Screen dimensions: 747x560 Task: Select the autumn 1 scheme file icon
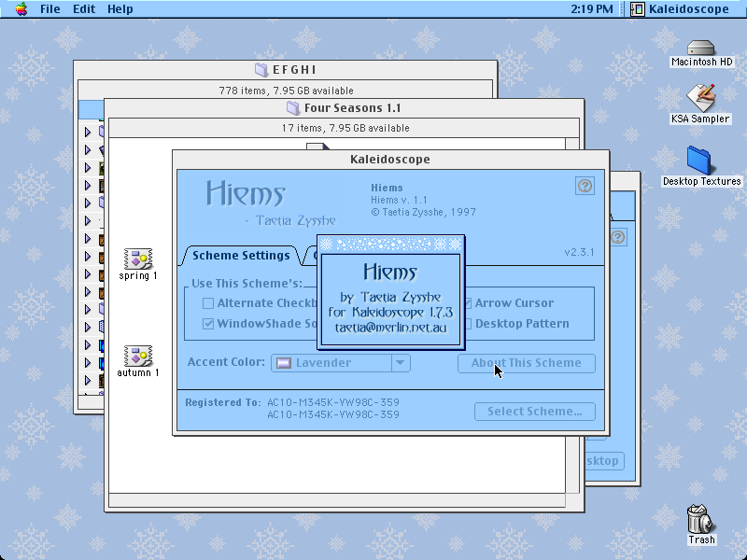138,357
